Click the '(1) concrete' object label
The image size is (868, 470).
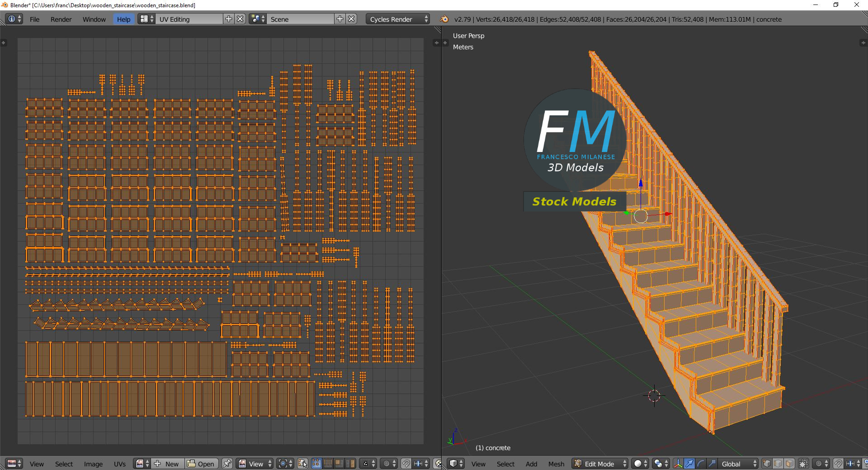point(493,448)
